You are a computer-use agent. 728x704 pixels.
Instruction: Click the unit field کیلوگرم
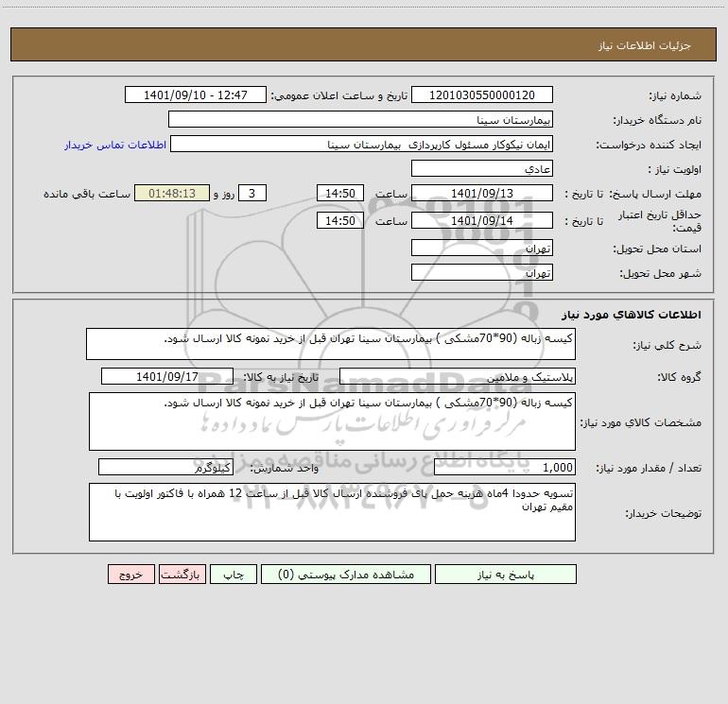pos(165,467)
